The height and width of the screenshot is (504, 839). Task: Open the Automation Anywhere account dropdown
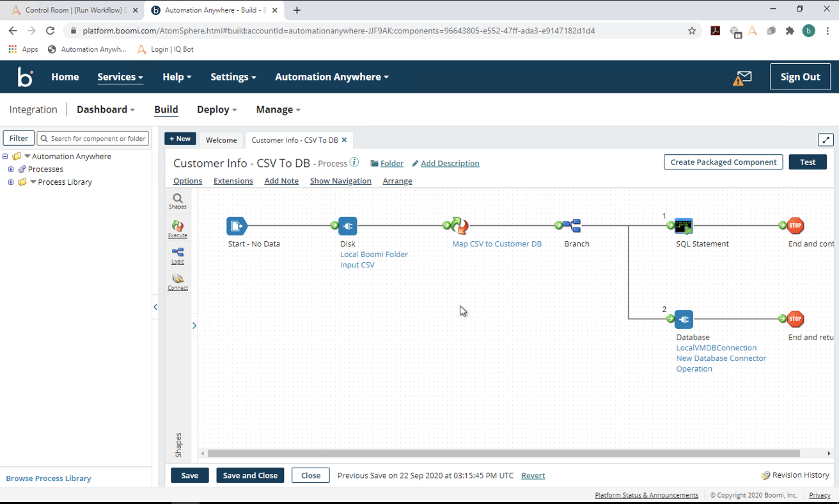(x=332, y=77)
